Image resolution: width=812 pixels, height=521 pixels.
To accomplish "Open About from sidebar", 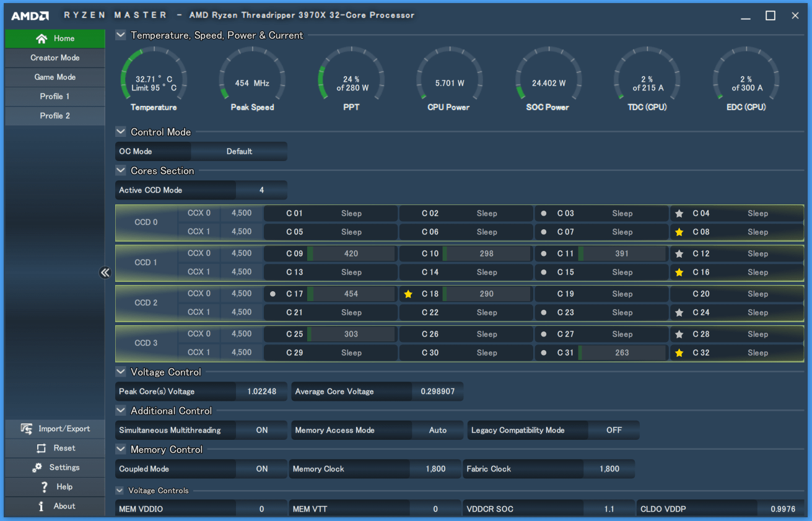I will 55,506.
